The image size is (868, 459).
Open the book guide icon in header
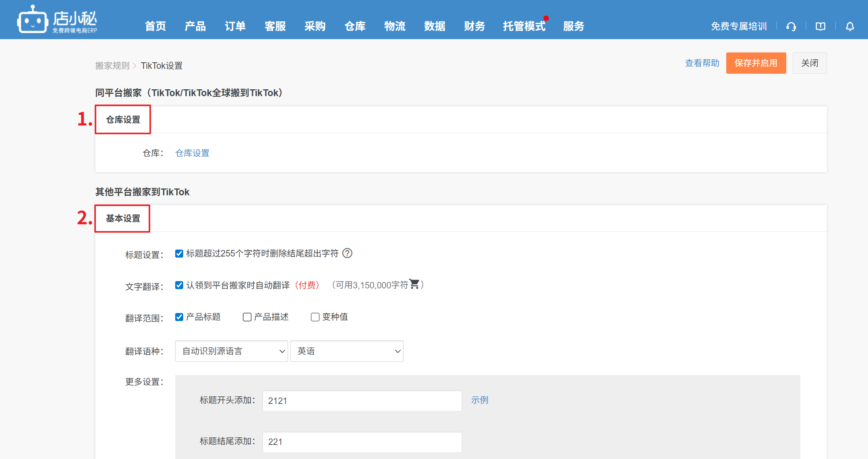[x=820, y=26]
